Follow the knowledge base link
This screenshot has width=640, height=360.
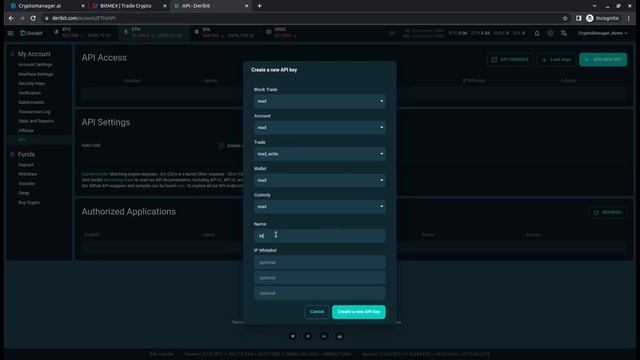(x=118, y=180)
